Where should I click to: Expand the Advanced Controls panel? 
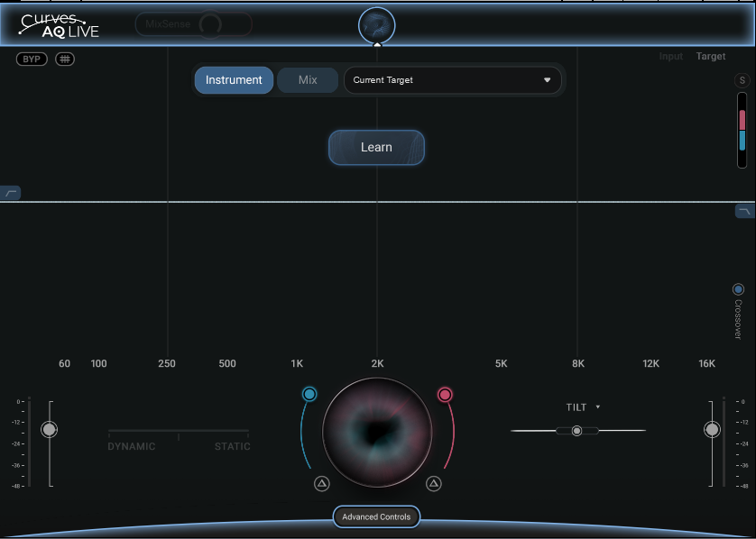(x=376, y=516)
